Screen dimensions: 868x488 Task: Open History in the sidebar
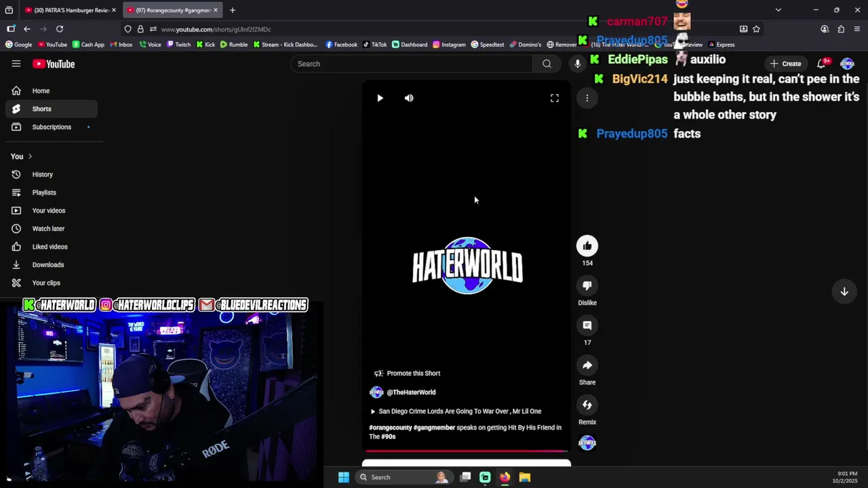click(51, 174)
